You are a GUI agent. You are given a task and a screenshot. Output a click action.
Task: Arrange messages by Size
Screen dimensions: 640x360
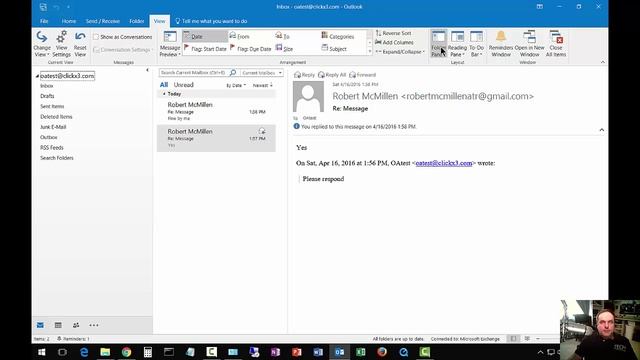[x=284, y=49]
